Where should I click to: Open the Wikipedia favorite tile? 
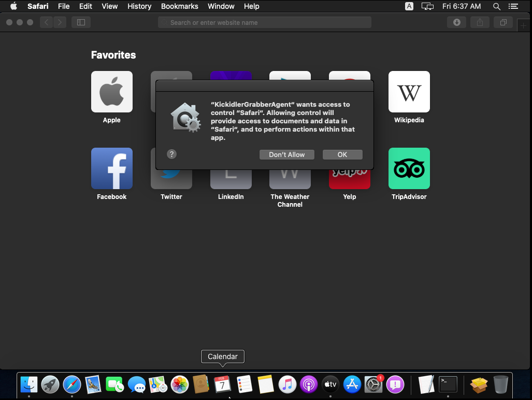409,92
